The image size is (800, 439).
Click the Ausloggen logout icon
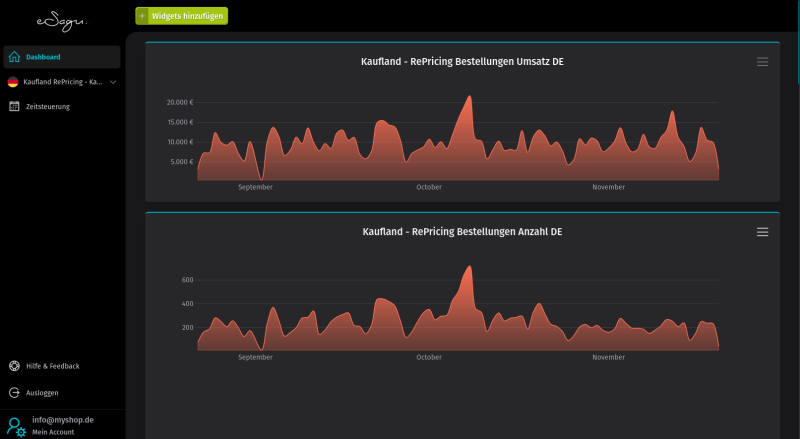tap(14, 393)
